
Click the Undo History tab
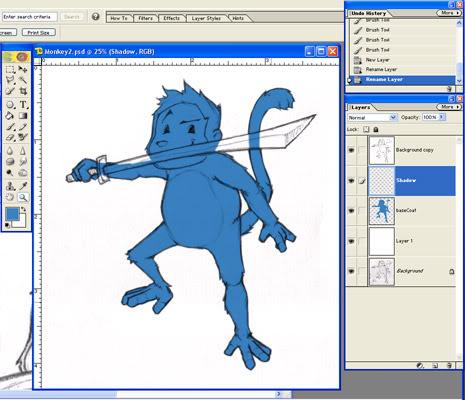pos(368,13)
